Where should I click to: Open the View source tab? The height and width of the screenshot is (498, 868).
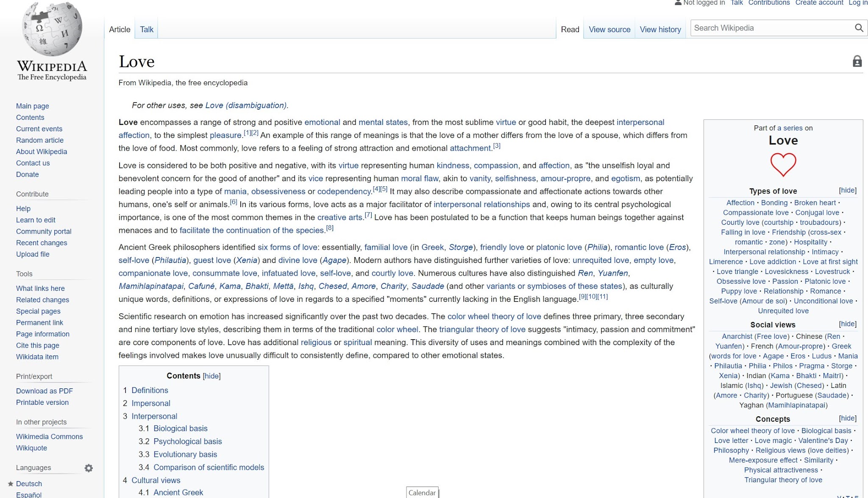(x=609, y=30)
